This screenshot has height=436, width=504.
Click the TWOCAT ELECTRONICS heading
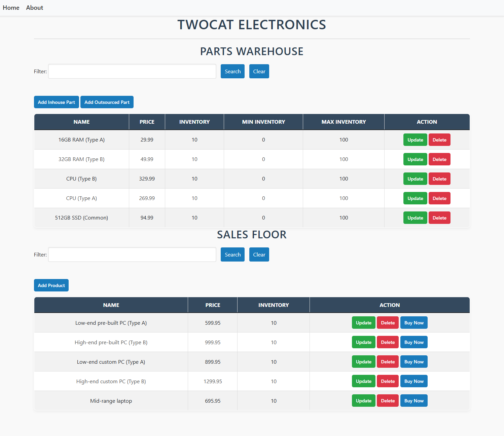[252, 25]
